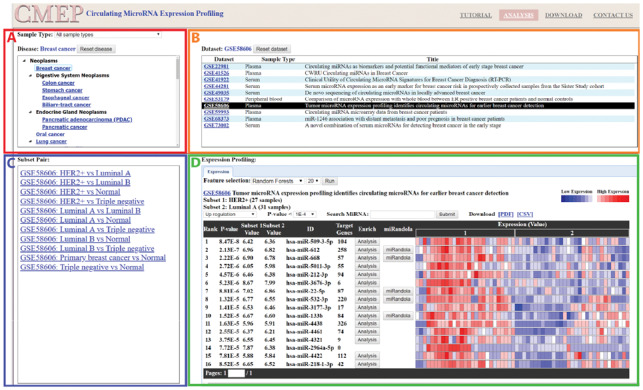
Task: Collapse Digestive System Neoplasms node
Action: click(x=30, y=75)
